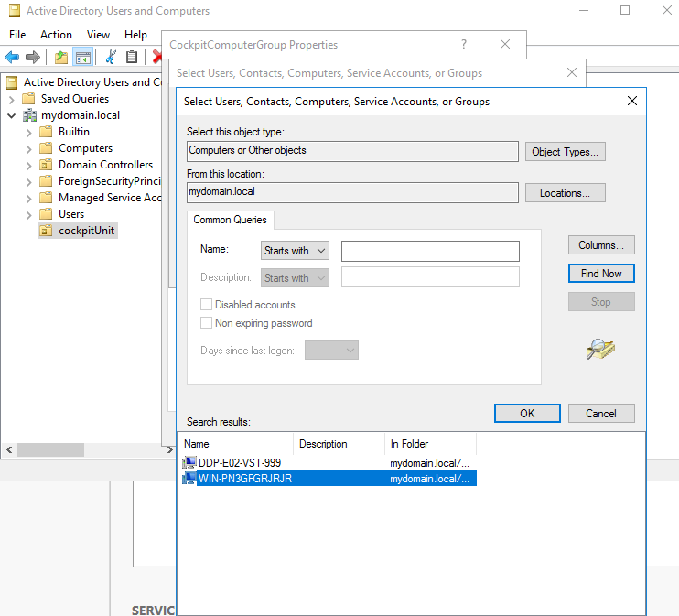This screenshot has height=616, width=679.
Task: Close the background Select Users dialog
Action: 572,72
